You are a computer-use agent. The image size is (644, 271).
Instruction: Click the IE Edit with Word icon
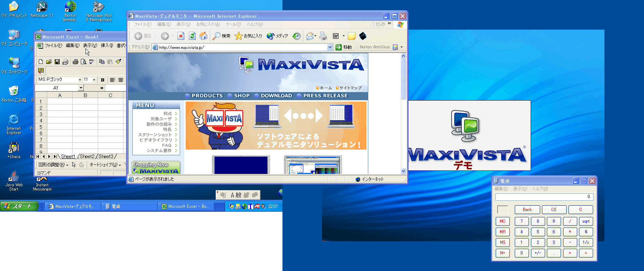(x=336, y=36)
